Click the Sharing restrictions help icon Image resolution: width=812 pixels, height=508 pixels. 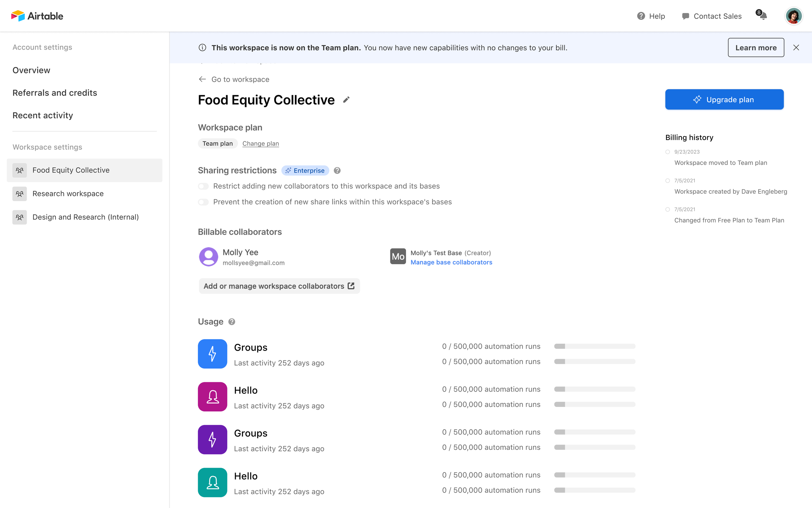[x=337, y=170]
